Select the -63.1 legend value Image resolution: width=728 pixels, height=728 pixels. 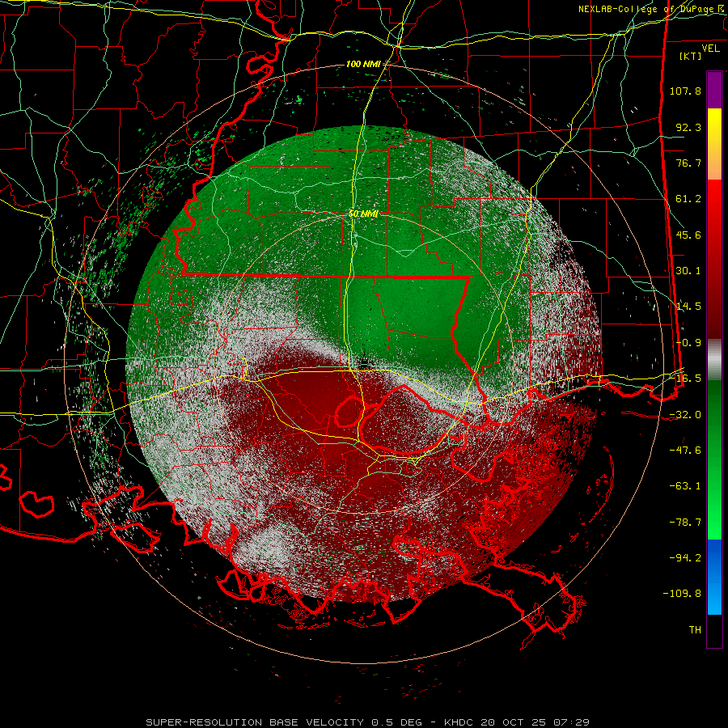[685, 486]
